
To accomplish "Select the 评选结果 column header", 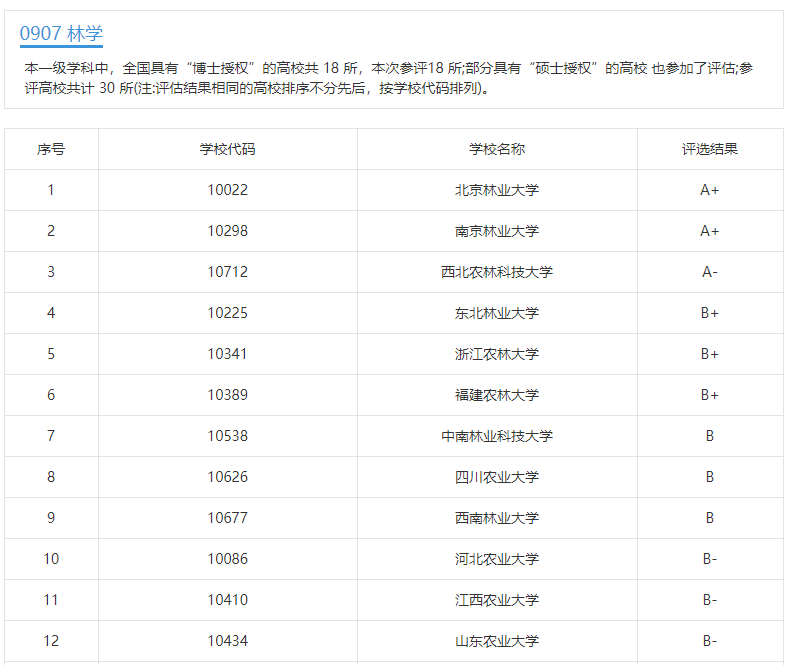I will [x=710, y=149].
